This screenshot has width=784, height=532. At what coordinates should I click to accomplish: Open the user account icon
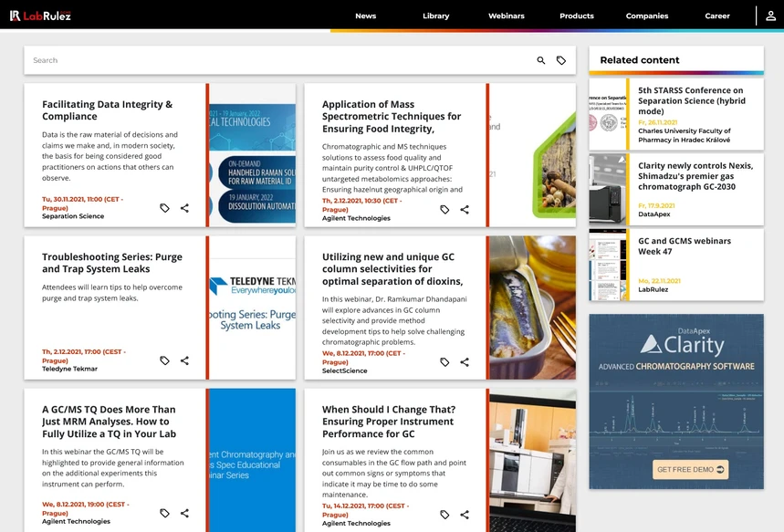point(770,16)
